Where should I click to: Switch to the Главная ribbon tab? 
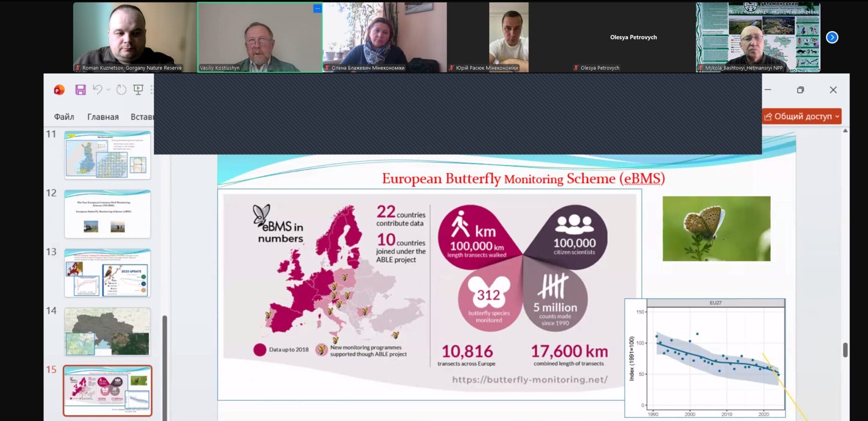103,117
